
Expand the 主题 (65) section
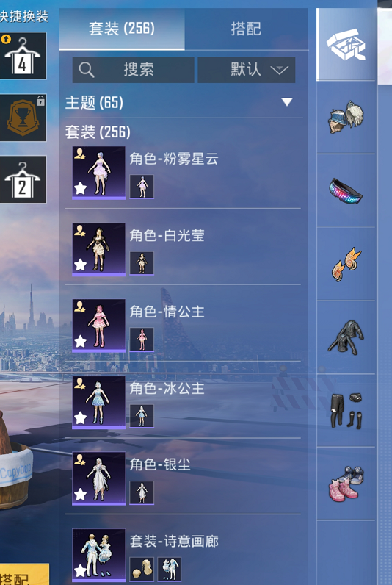183,103
